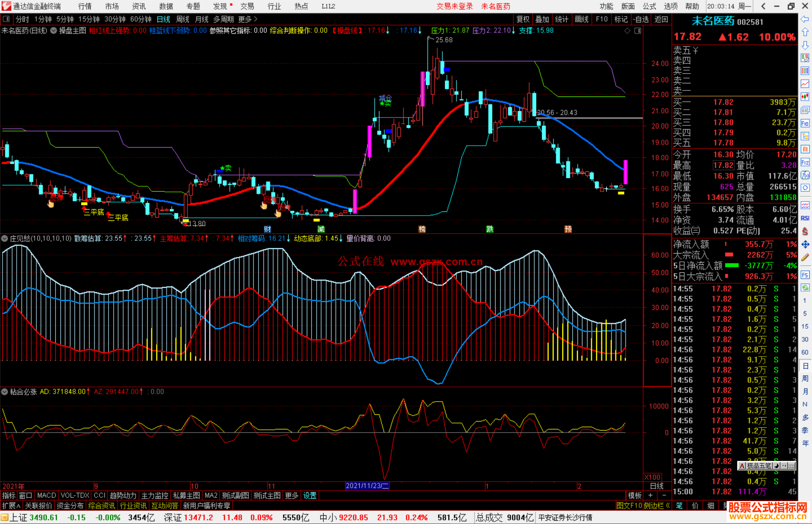Open the 更多 indicators tab at bottom
This screenshot has width=812, height=524.
(x=291, y=495)
